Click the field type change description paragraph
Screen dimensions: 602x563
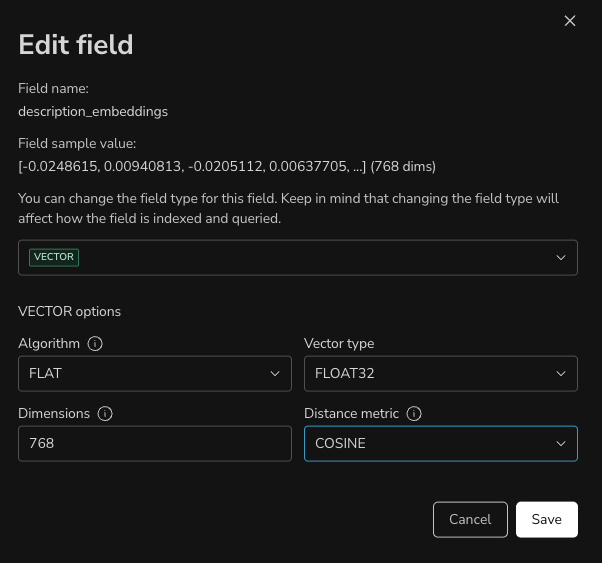[x=289, y=209]
